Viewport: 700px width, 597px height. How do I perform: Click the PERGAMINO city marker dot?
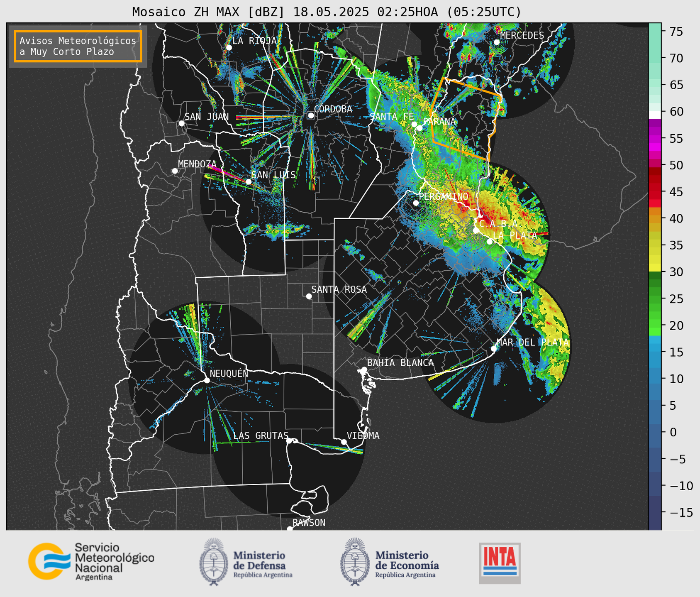[x=416, y=203]
